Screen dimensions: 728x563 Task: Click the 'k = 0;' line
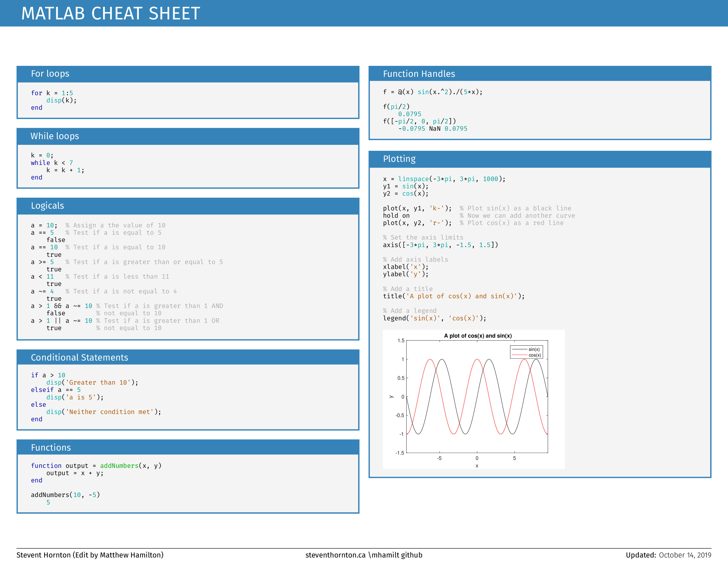[x=42, y=155]
